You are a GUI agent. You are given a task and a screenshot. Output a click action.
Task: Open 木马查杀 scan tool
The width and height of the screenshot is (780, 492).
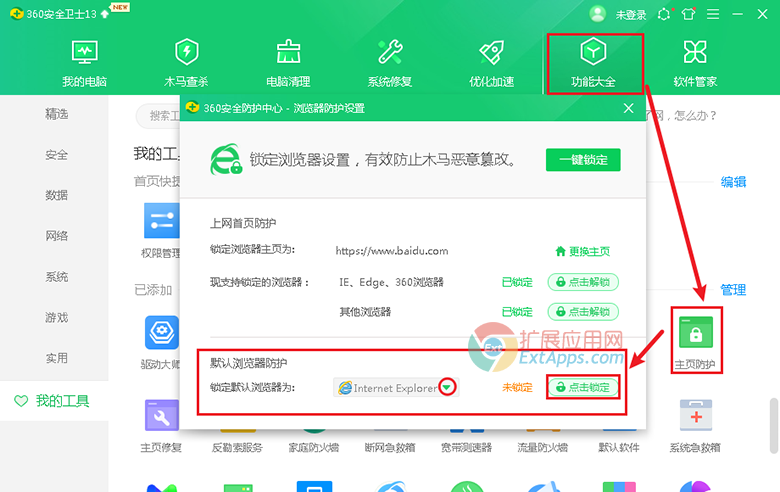coord(187,64)
